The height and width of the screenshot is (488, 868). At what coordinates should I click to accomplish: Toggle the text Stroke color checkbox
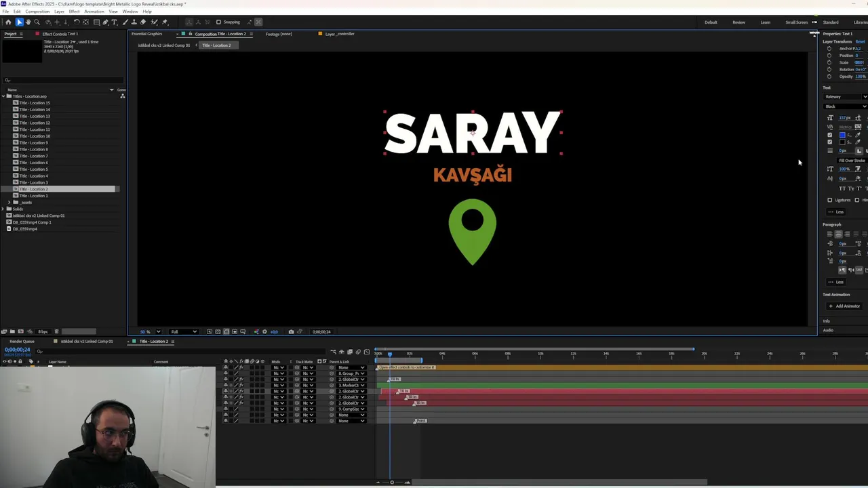tap(830, 142)
